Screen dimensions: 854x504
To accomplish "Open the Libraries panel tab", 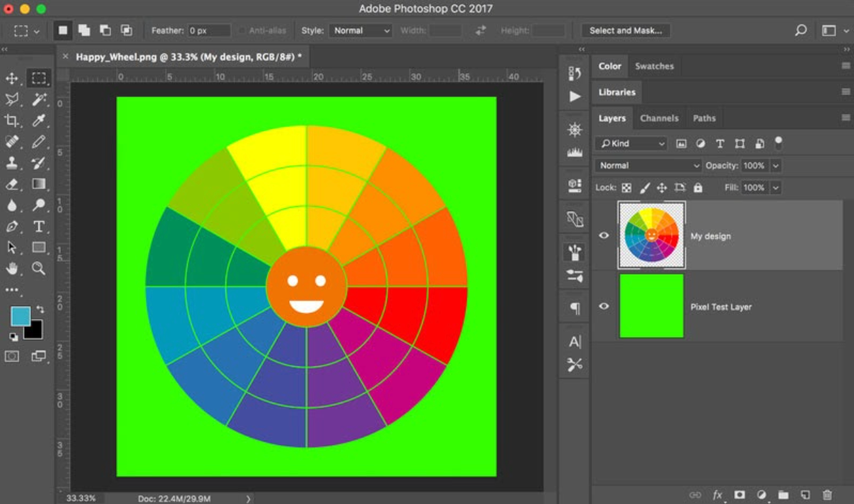I will point(617,92).
